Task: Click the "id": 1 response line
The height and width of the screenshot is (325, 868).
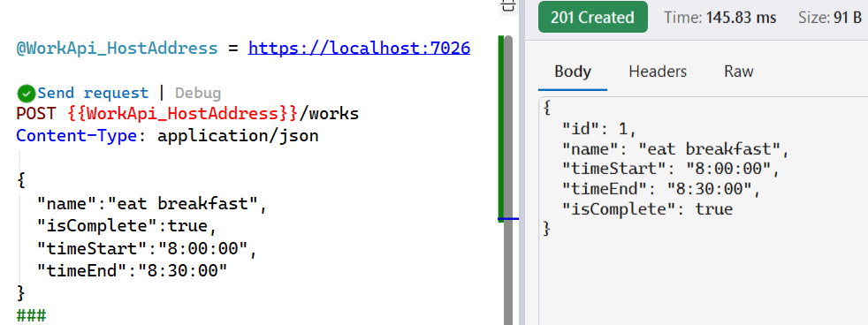Action: [x=599, y=129]
